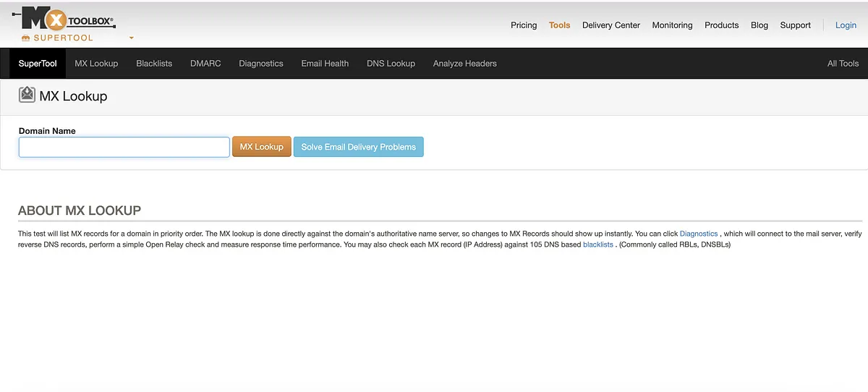Follow the blacklists link in description

tap(598, 244)
